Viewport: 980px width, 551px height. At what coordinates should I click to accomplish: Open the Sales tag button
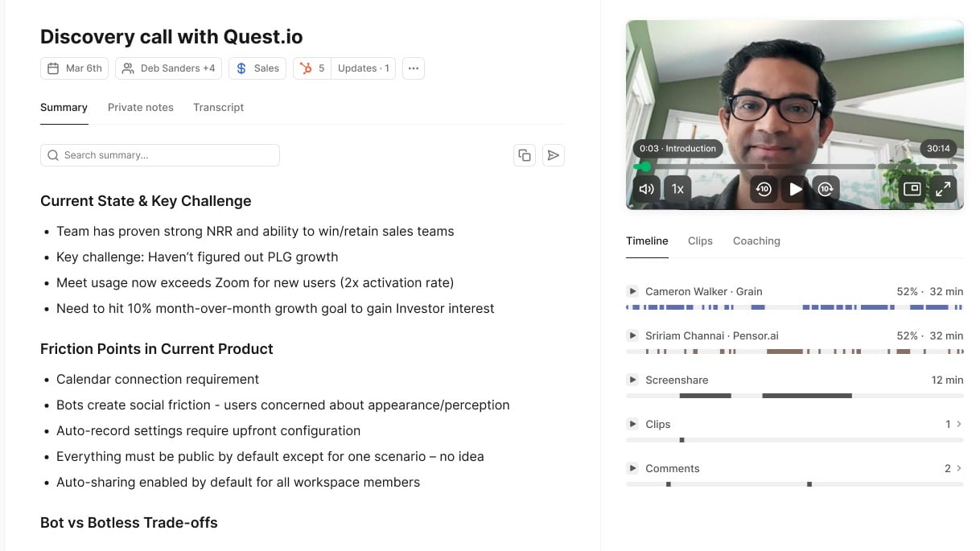coord(257,68)
